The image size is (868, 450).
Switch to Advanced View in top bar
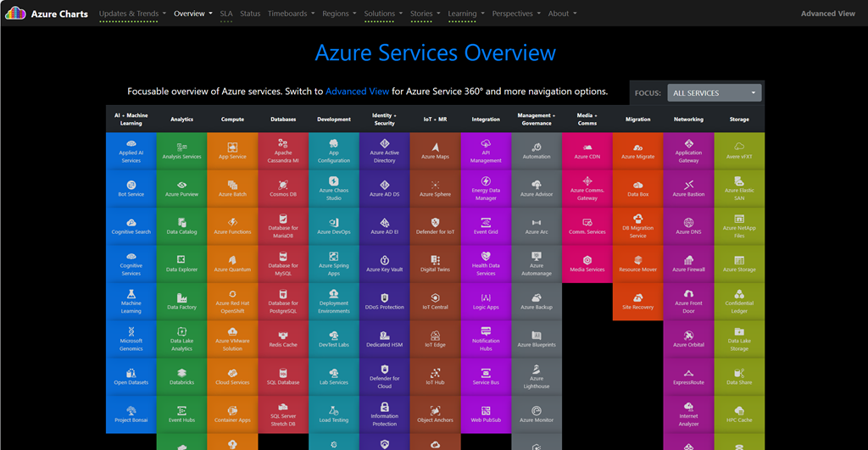[828, 14]
